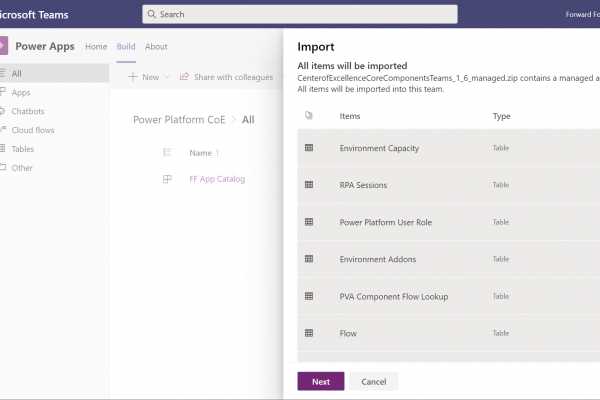The height and width of the screenshot is (400, 600).
Task: Open the FF App Catalog link
Action: tap(217, 179)
